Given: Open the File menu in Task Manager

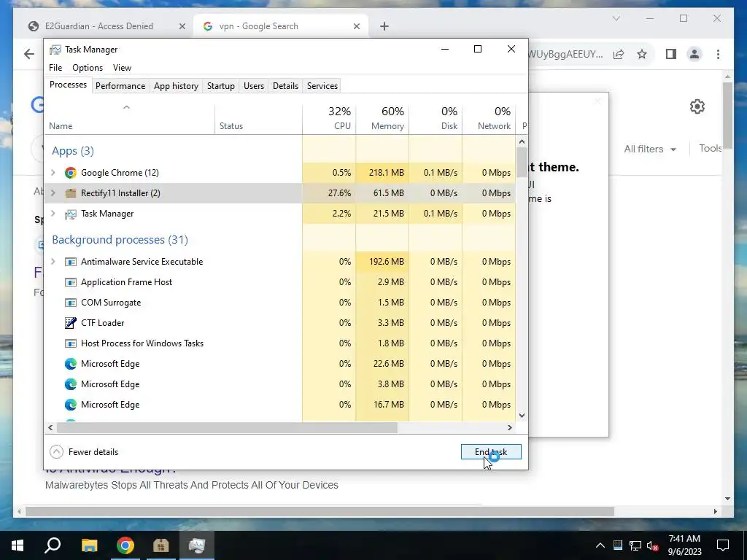Looking at the screenshot, I should (x=55, y=68).
